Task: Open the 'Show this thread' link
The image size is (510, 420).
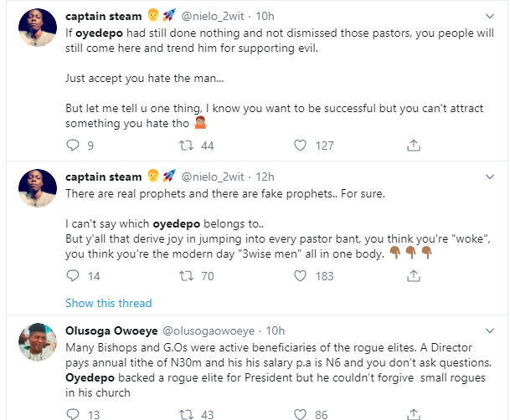Action: 108,303
